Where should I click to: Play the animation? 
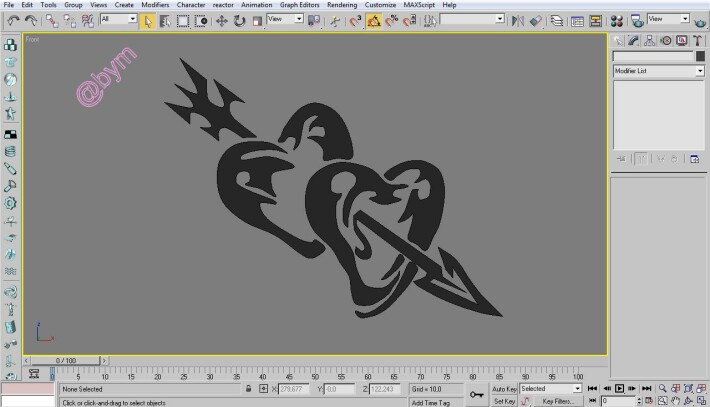pos(619,388)
